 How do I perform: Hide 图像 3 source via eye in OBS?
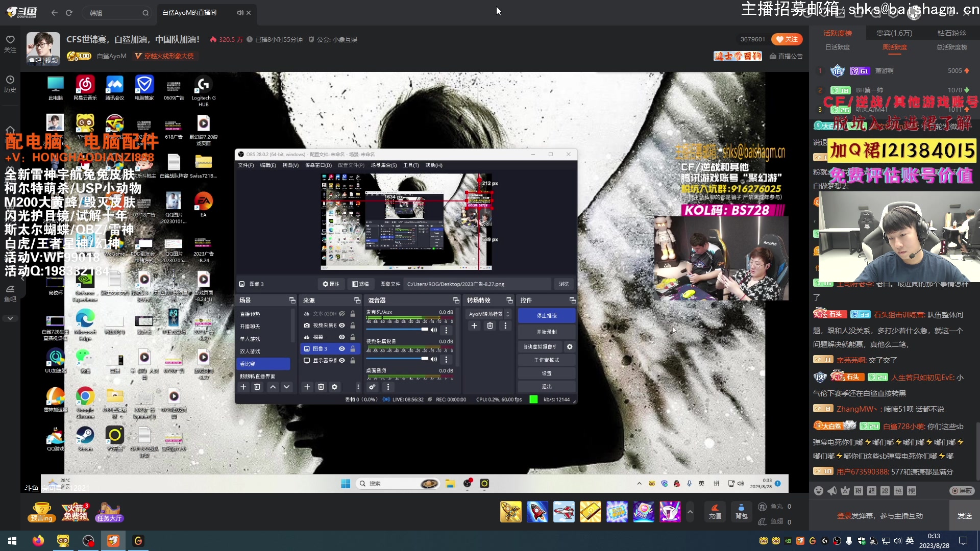point(342,349)
